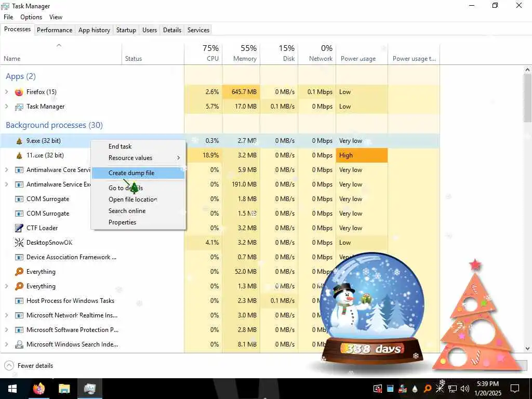Select Create dump file in context menu

tap(138, 173)
